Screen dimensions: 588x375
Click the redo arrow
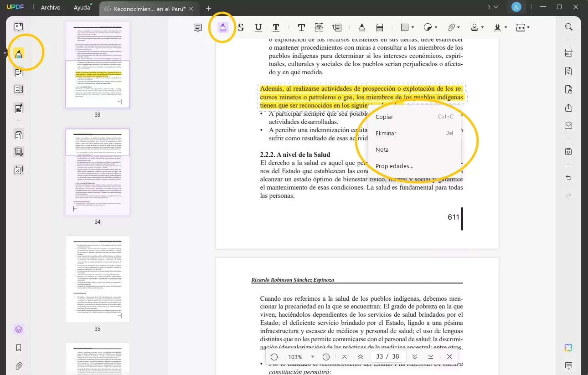click(568, 196)
